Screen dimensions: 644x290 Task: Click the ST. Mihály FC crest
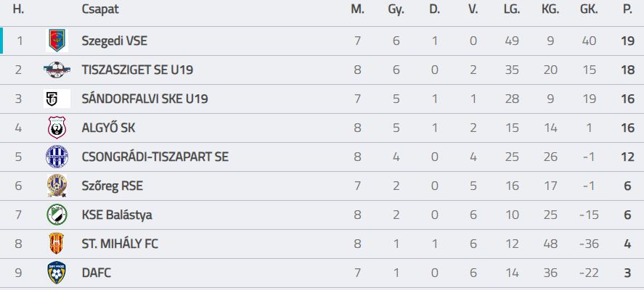coord(57,244)
